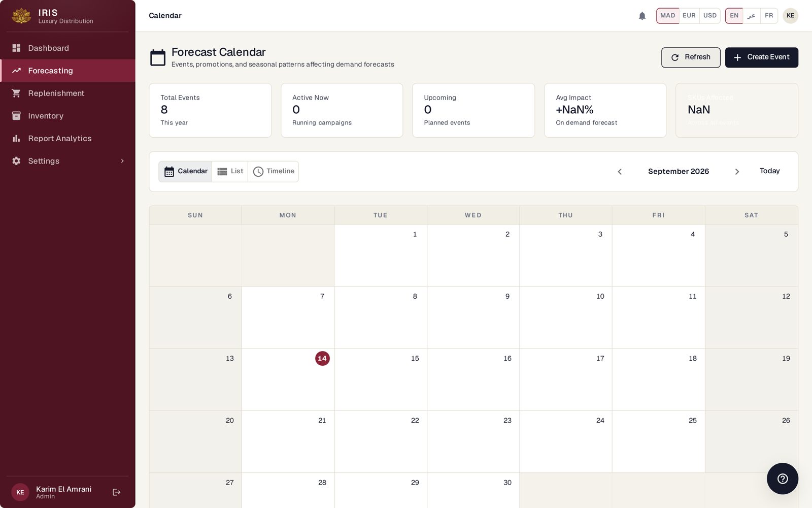
Task: Click the Replenishment cart icon
Action: pyautogui.click(x=16, y=93)
